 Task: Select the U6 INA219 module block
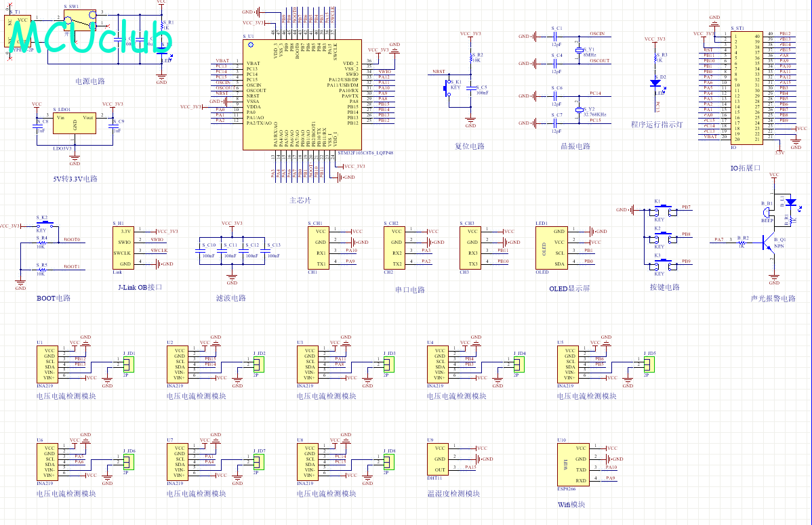[47, 462]
